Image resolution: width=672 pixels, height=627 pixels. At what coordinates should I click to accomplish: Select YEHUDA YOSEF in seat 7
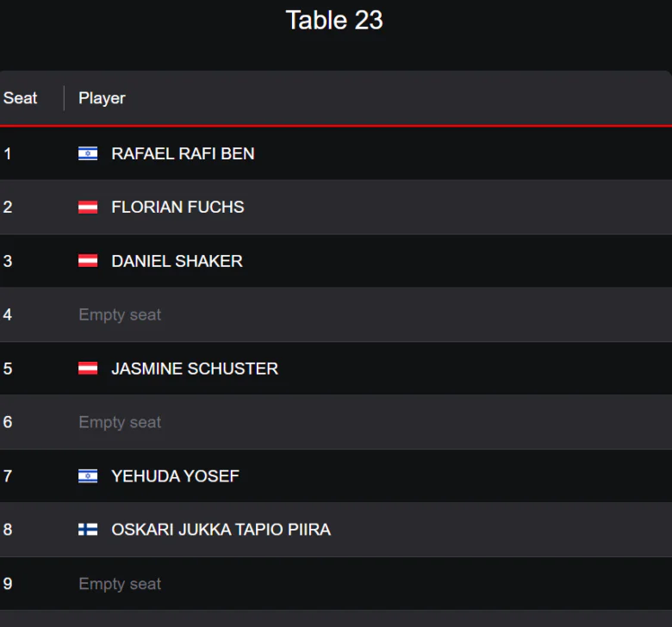175,476
